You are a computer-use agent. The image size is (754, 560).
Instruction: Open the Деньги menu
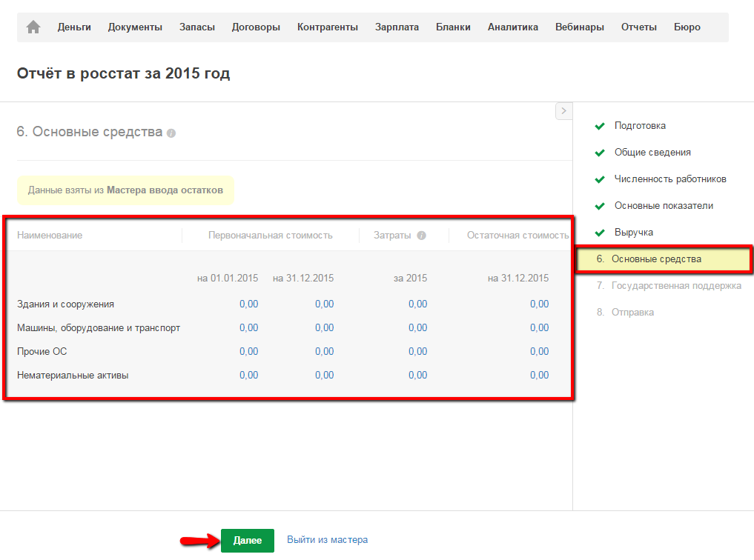(74, 27)
